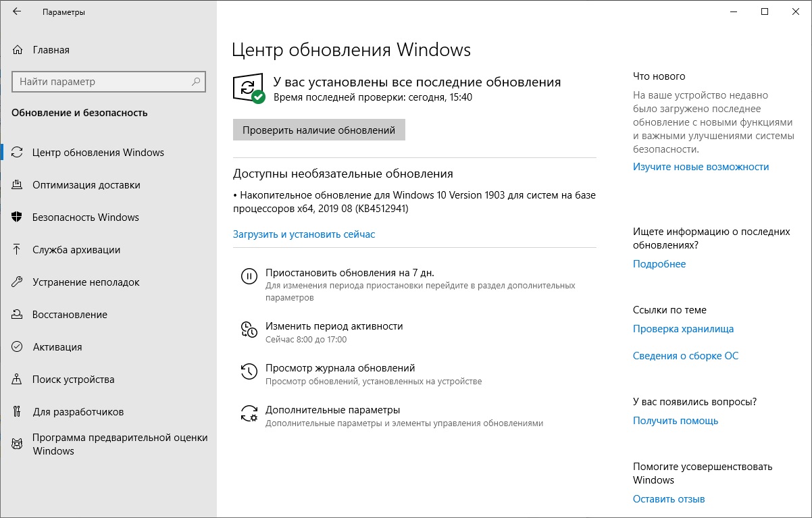Click the active hours clock icon
812x518 pixels.
click(x=249, y=329)
